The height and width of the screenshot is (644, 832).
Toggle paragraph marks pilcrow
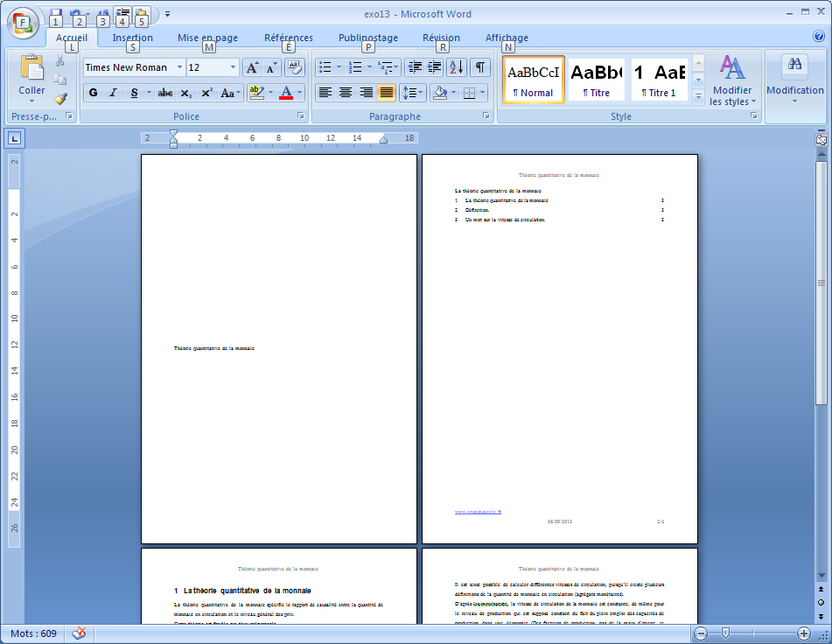(x=479, y=67)
